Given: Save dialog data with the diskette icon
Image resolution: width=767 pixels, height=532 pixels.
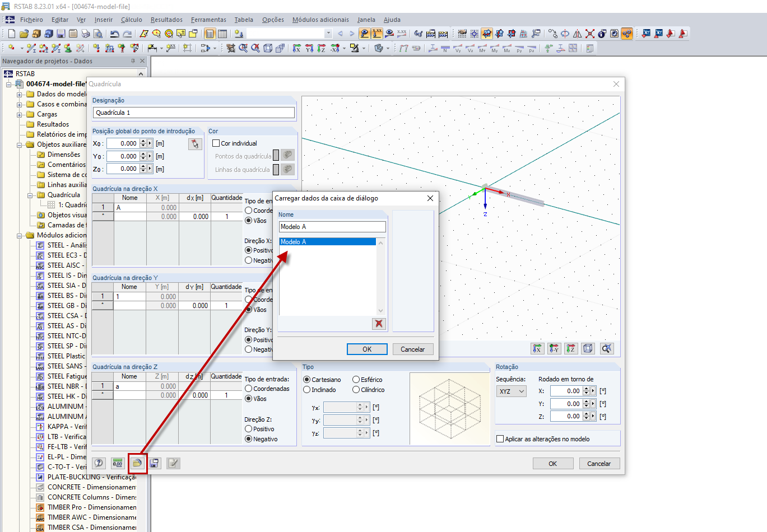Looking at the screenshot, I should pos(154,463).
